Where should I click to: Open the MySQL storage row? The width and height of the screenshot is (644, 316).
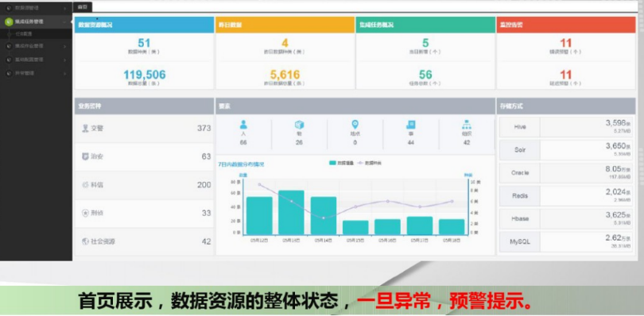565,241
